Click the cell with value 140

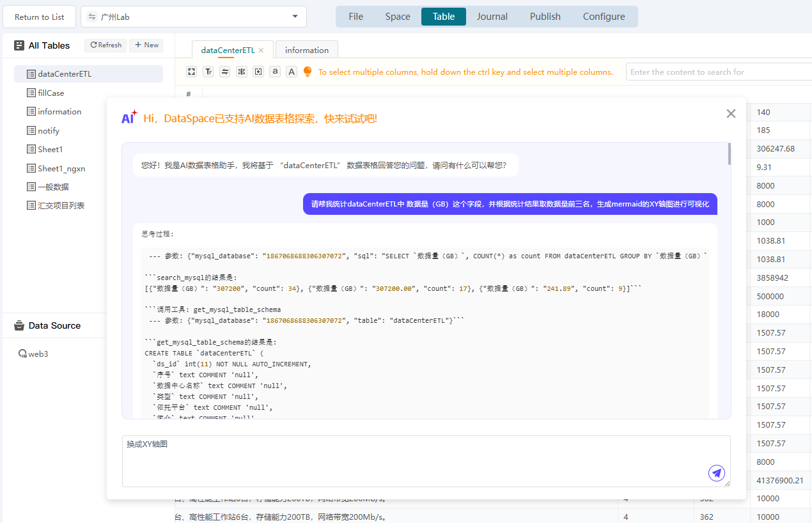(x=780, y=113)
